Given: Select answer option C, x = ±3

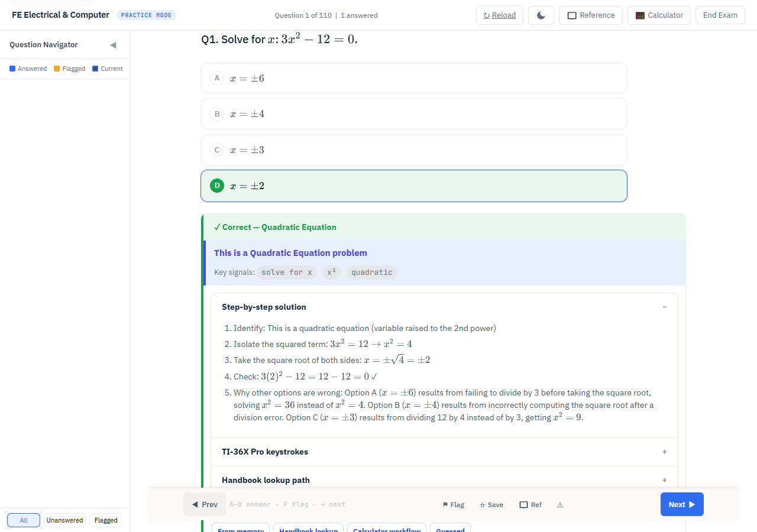Looking at the screenshot, I should pyautogui.click(x=414, y=150).
